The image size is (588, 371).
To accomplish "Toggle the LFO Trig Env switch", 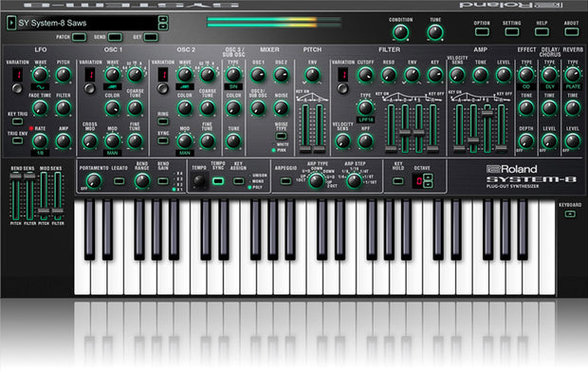I will click(17, 141).
